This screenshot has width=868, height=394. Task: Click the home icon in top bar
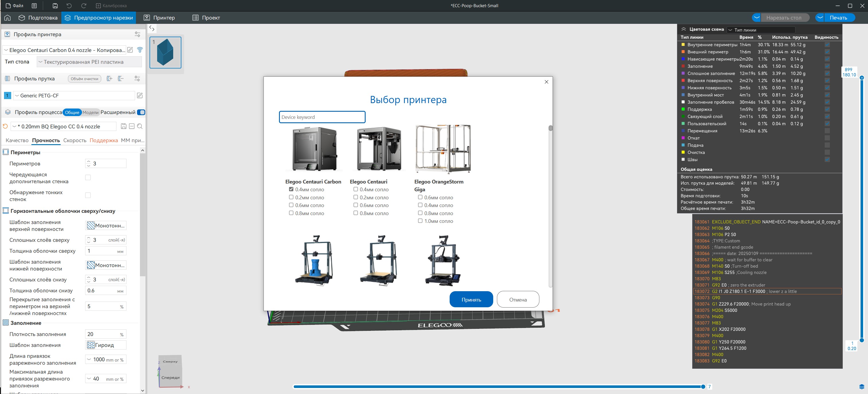7,18
